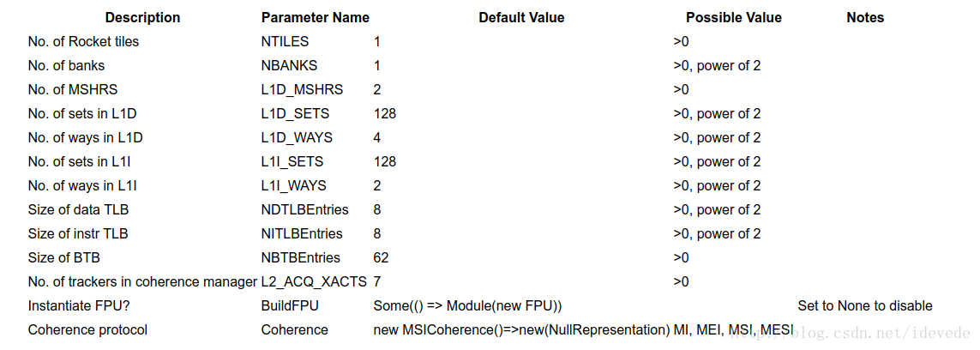Click the L1D_SETS parameter name

coord(295,114)
